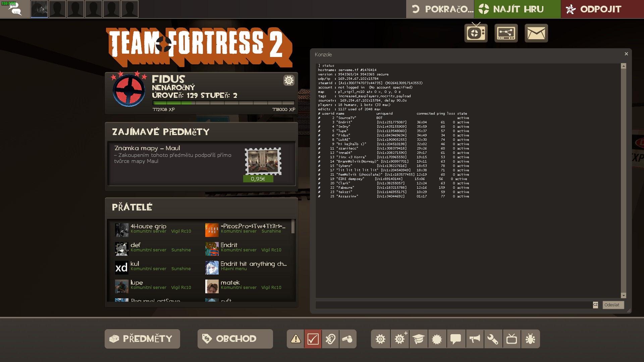
Task: Click the bug report icon
Action: click(x=530, y=339)
